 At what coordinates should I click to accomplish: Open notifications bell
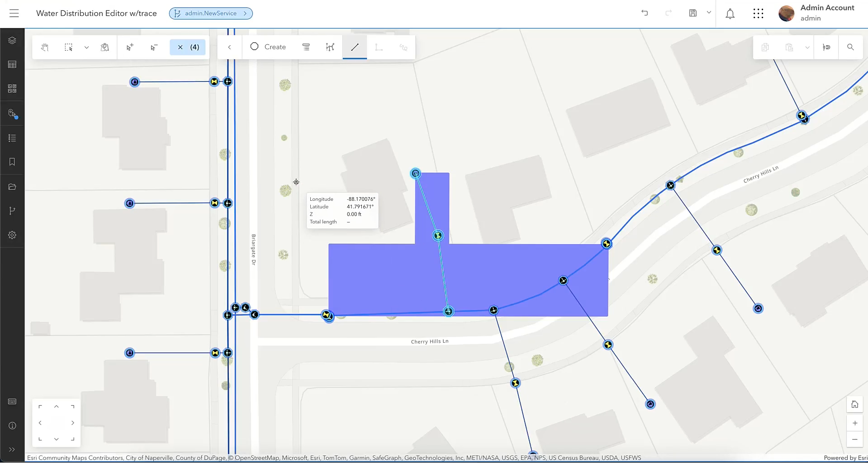point(730,14)
